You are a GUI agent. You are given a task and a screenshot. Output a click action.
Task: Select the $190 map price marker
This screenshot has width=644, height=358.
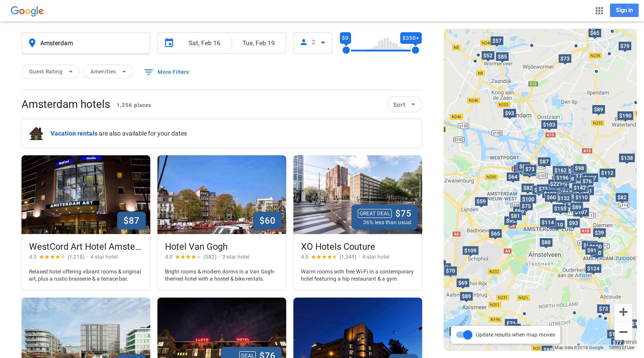click(625, 116)
